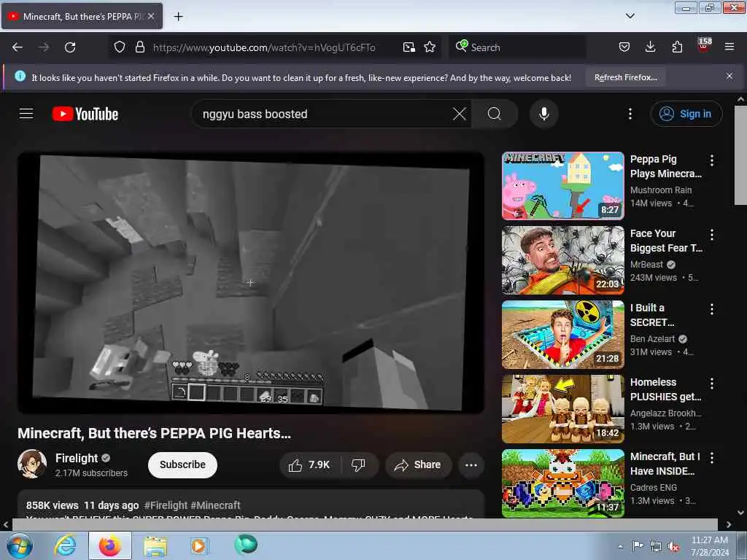Screen dimensions: 747x560
Task: Open Windows Explorer folder on taskbar
Action: click(155, 546)
